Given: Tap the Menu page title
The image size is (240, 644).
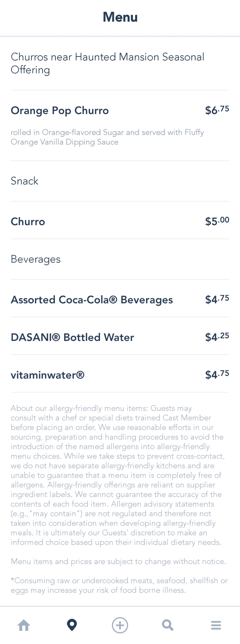Looking at the screenshot, I should pyautogui.click(x=120, y=17).
